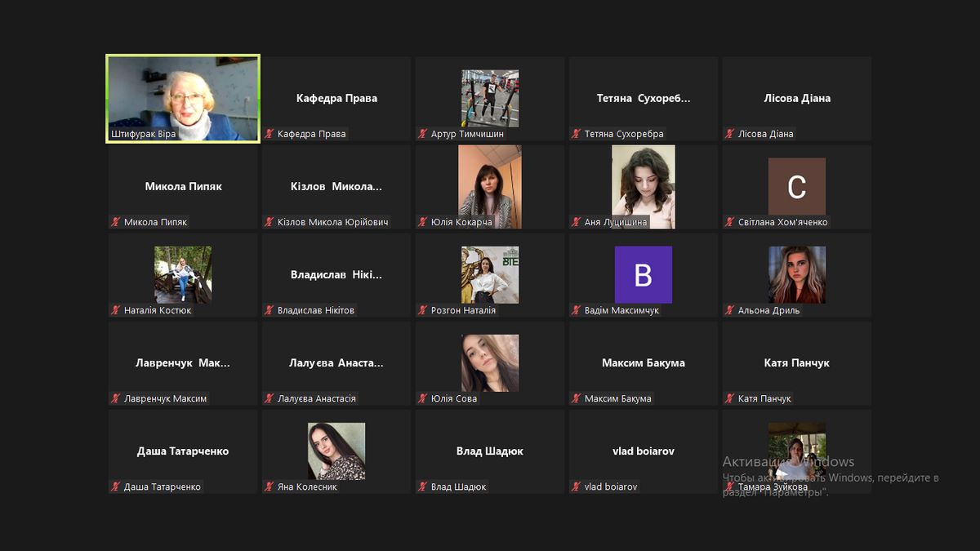Click muted mic icon beside Кафедра Права
980x551 pixels.
(x=269, y=134)
